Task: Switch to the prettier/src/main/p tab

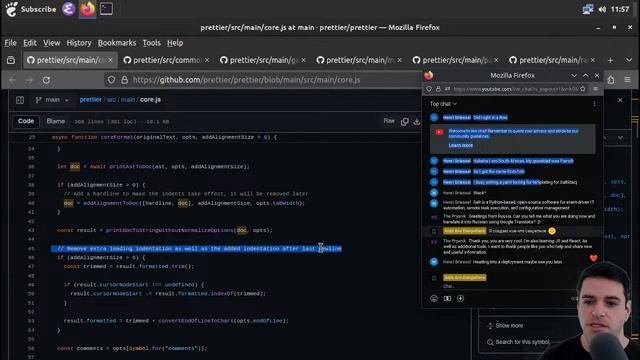Action: point(456,60)
